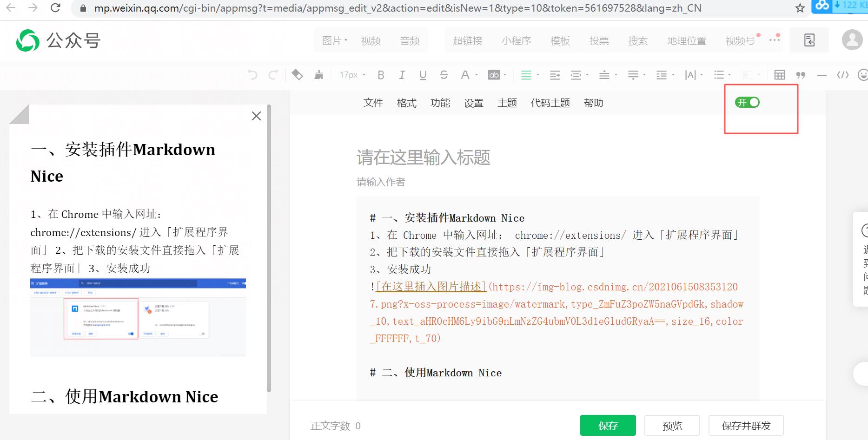Click the document template icon near avatar
Image resolution: width=868 pixels, height=440 pixels.
pyautogui.click(x=809, y=40)
